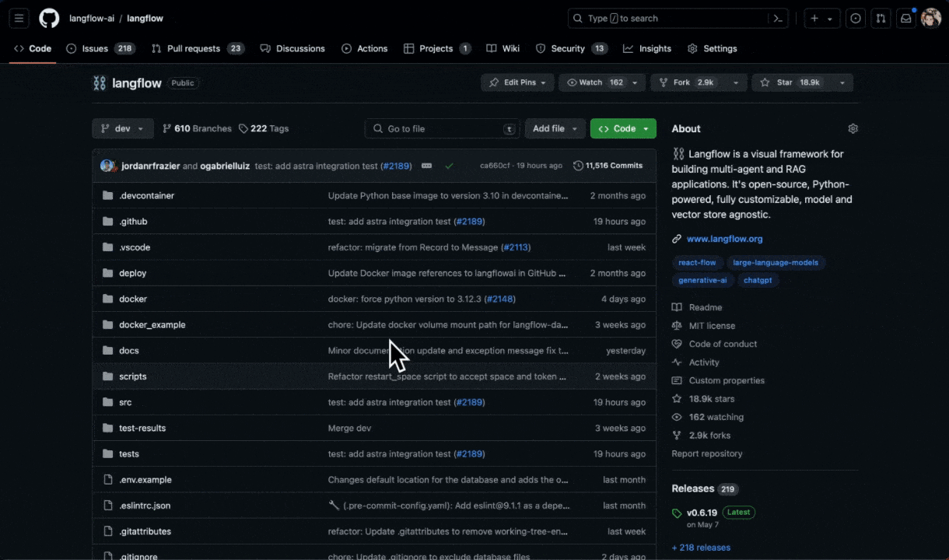
Task: Click the .env.example file icon
Action: 108,480
